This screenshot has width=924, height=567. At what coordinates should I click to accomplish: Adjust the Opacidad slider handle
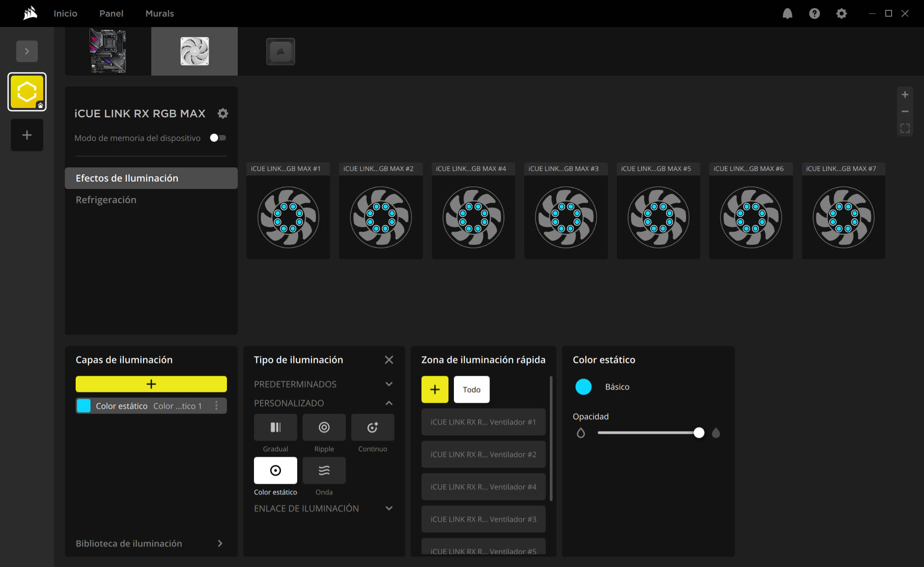point(699,433)
